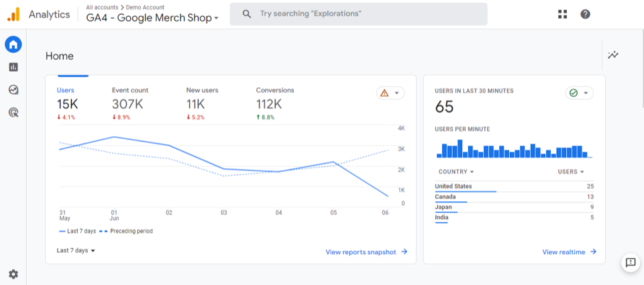Open the Help question mark icon
Image resolution: width=644 pixels, height=285 pixels.
(x=585, y=14)
